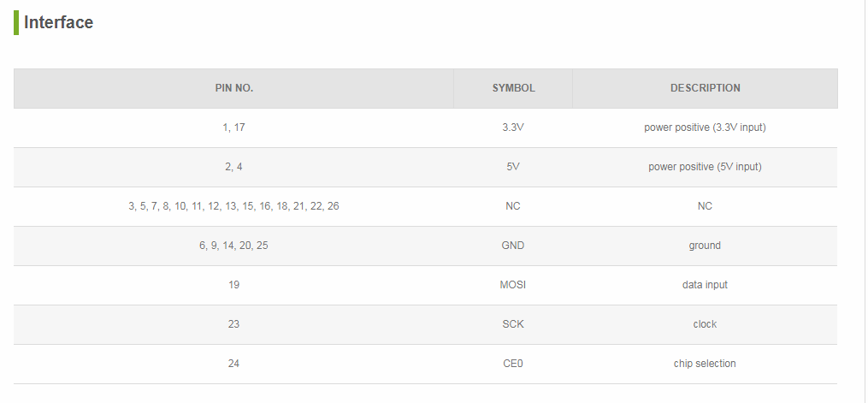Select the pin cell reading 1, 17
Image resolution: width=868 pixels, height=403 pixels.
coord(233,127)
